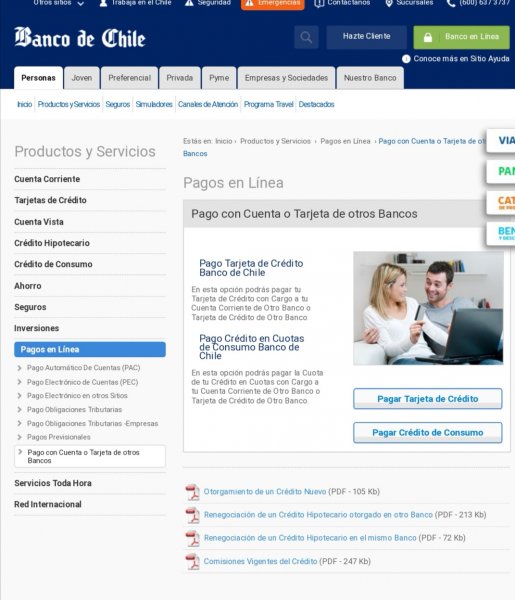Screen dimensions: 515x600
Task: Open the Otorgamiento de un Crédito Nuevo PDF icon
Action: (x=192, y=492)
